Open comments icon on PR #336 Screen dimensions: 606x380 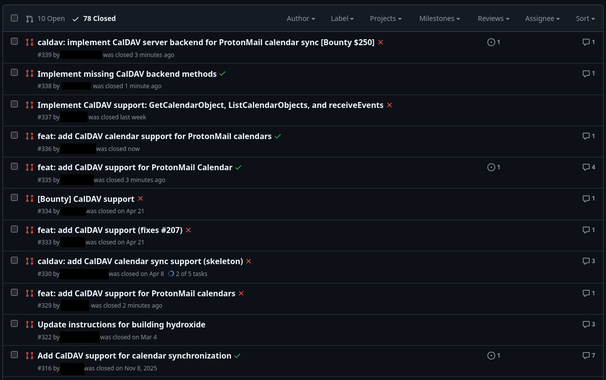[589, 136]
